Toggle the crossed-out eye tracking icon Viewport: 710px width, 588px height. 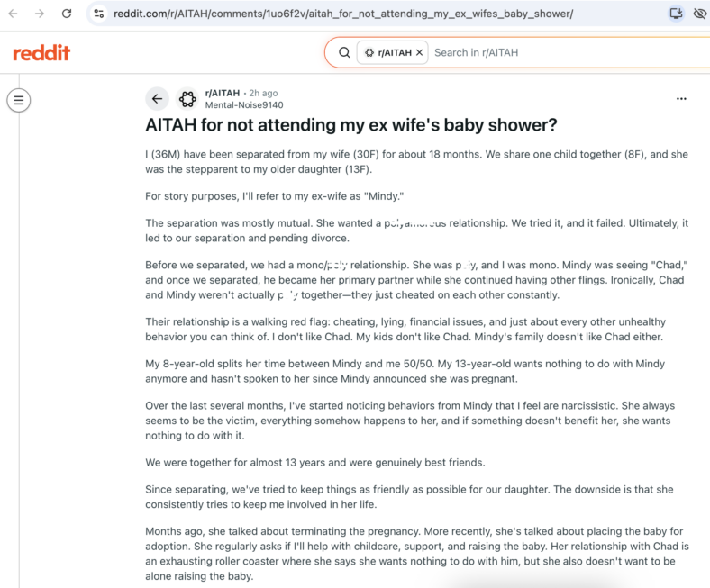(700, 14)
